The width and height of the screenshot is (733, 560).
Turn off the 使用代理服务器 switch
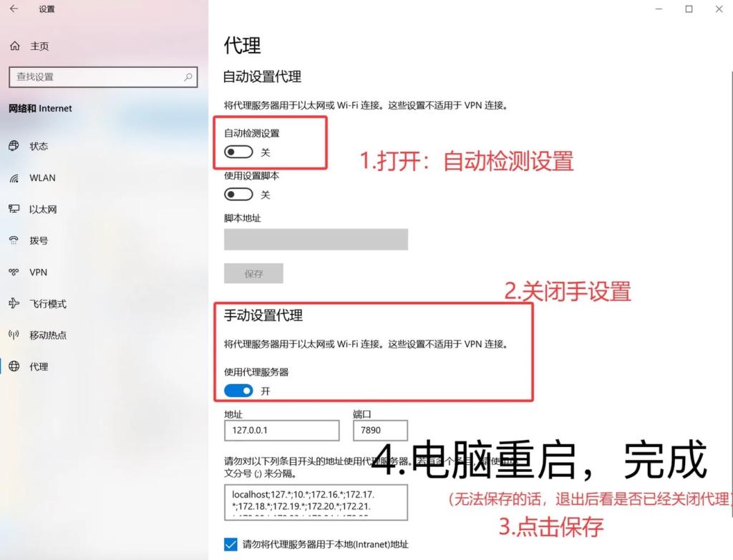(238, 390)
